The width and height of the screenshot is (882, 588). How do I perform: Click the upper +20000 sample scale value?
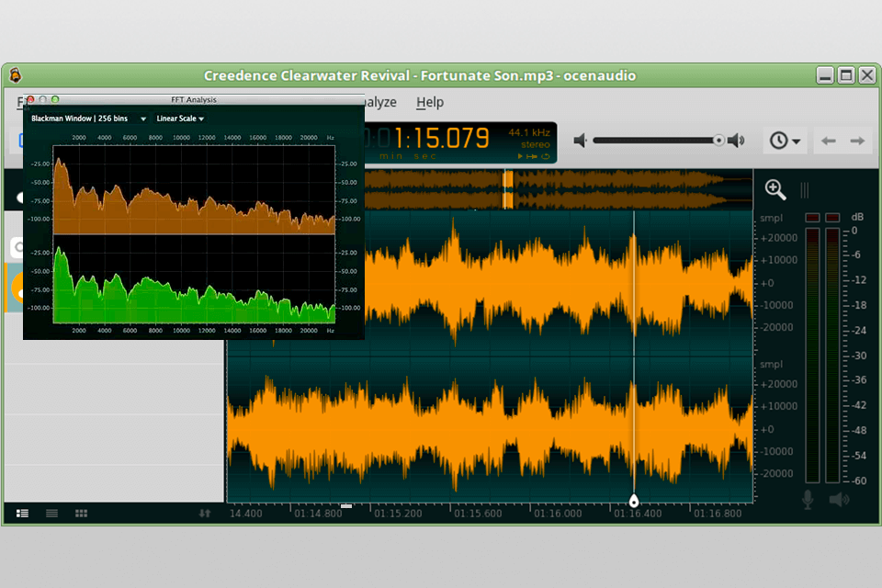778,238
